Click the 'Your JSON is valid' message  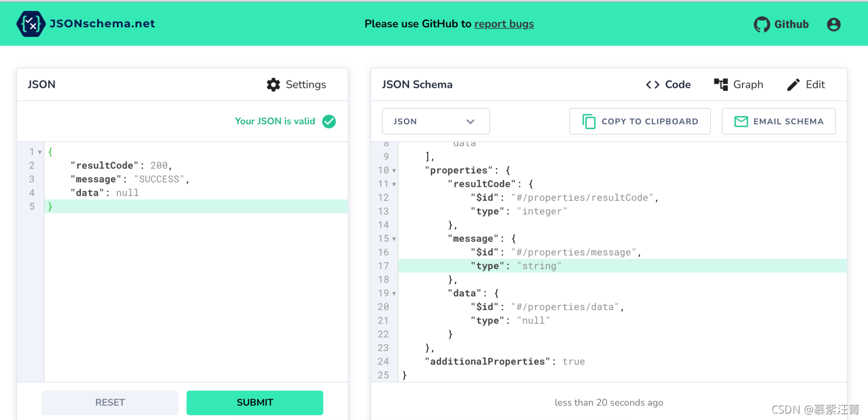(275, 121)
